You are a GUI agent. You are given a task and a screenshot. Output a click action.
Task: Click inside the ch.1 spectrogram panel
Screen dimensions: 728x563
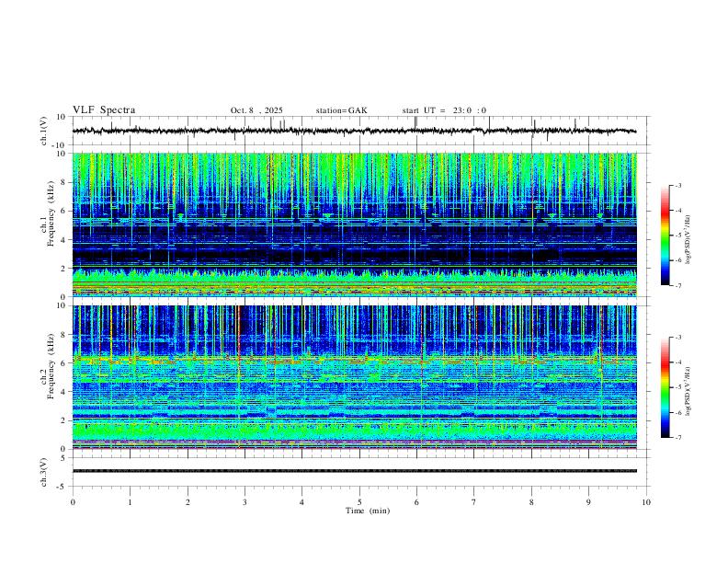tap(354, 224)
